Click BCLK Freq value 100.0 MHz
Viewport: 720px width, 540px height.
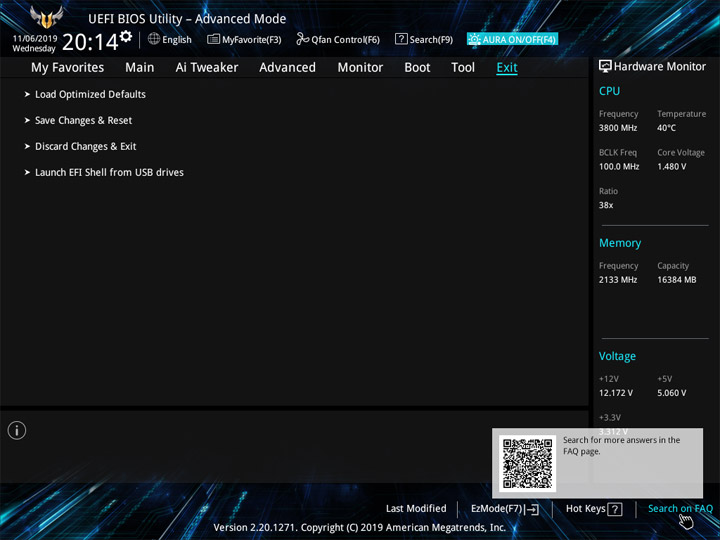coord(619,167)
